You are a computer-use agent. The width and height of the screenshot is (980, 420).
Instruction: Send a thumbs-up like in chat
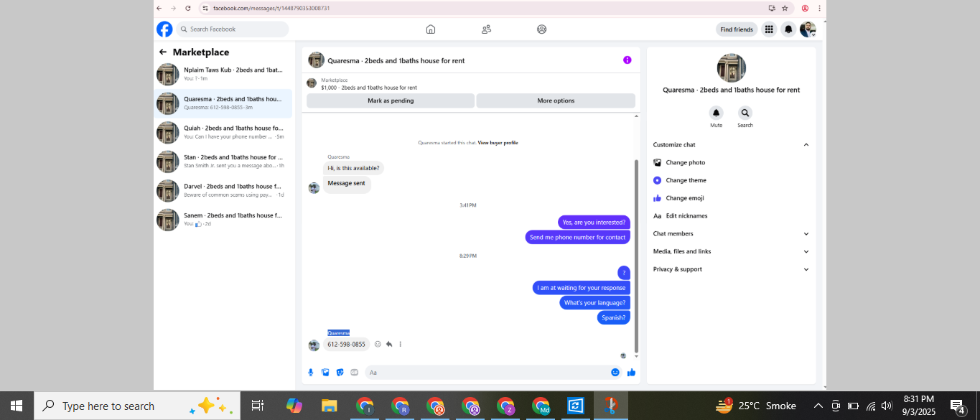coord(631,372)
